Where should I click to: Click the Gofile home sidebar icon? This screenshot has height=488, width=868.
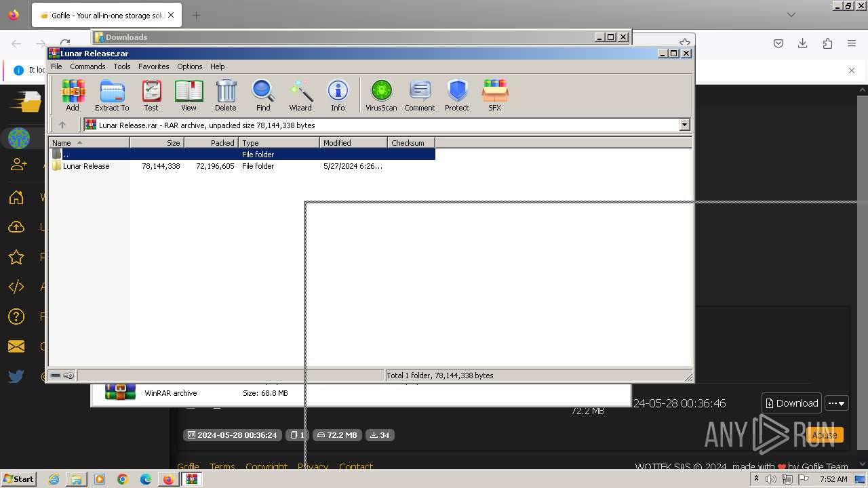coord(16,197)
